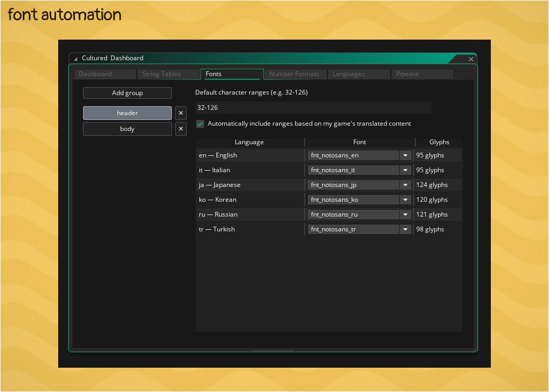Collapse the Cultured Dashboard window triangle
This screenshot has height=392, width=549.
(76, 59)
